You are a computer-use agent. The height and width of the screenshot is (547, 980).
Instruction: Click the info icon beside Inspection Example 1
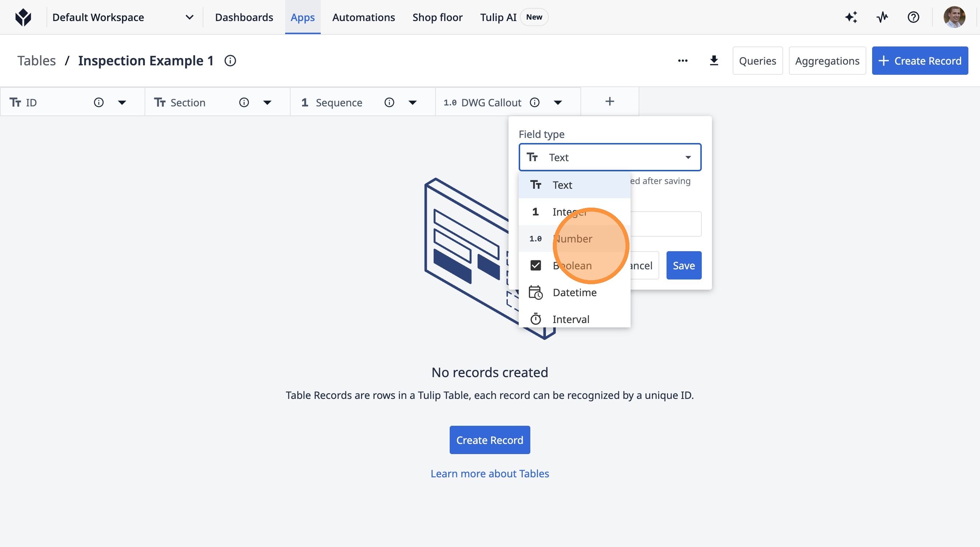[x=230, y=61]
